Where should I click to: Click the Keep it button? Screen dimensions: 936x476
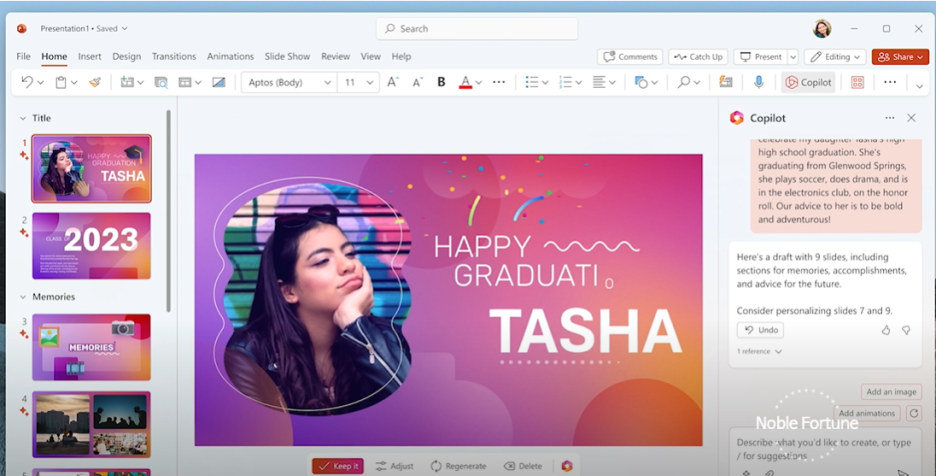(x=338, y=466)
